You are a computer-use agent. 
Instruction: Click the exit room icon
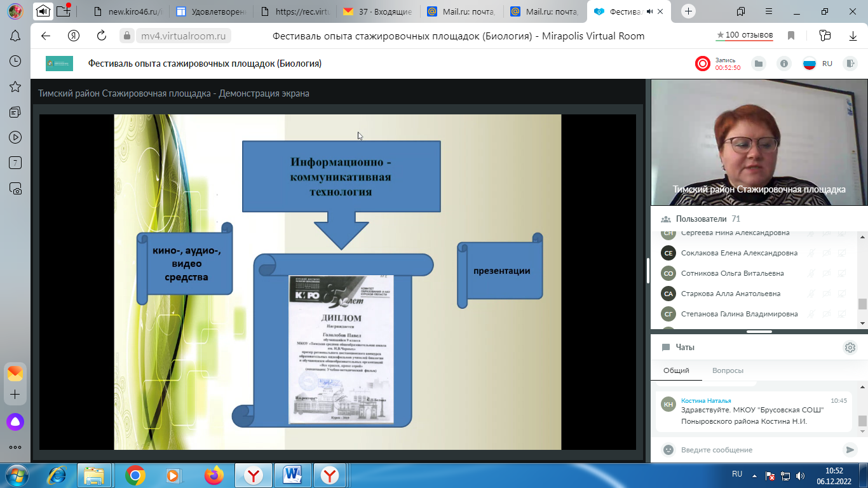coord(850,64)
